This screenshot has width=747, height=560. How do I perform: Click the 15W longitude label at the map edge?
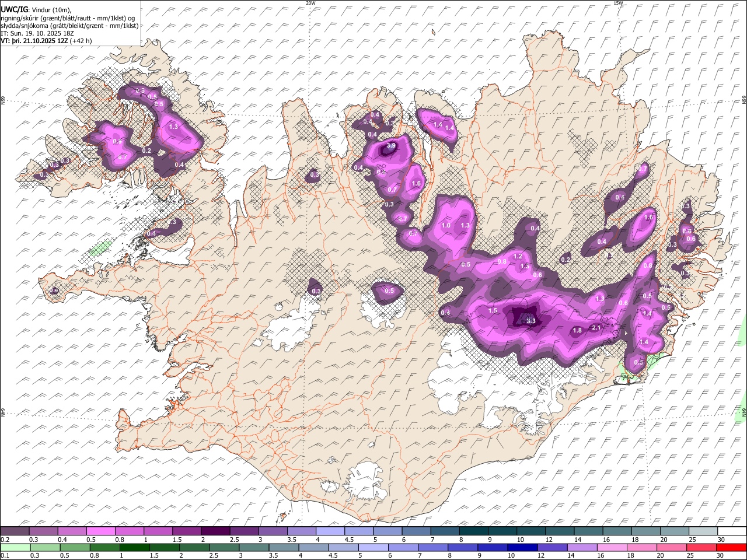coord(619,3)
